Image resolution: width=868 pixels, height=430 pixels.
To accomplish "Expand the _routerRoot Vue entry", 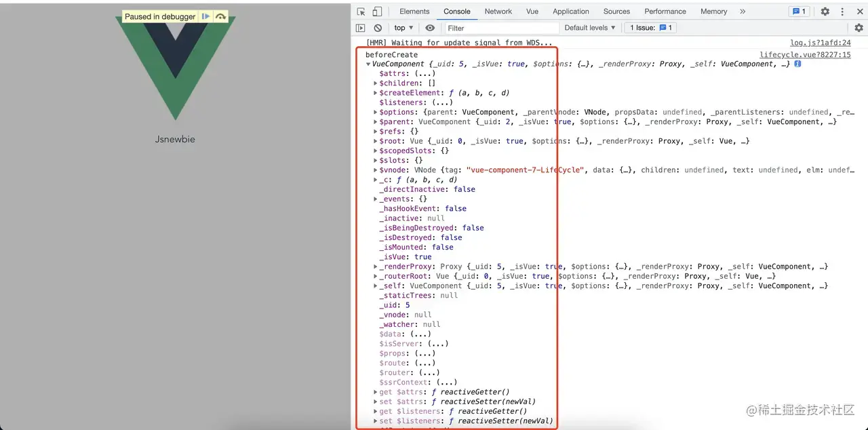I will 376,276.
